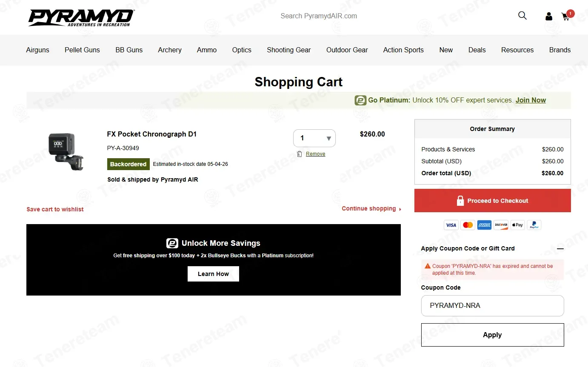Open the Pellet Guns menu
The width and height of the screenshot is (588, 367).
point(82,50)
